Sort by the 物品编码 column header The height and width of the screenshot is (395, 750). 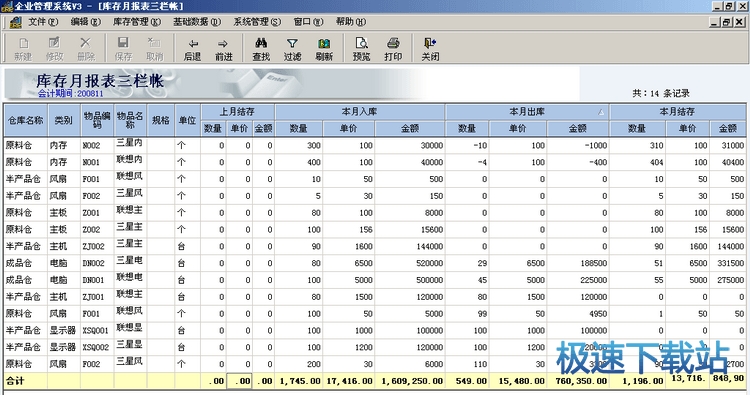click(97, 120)
